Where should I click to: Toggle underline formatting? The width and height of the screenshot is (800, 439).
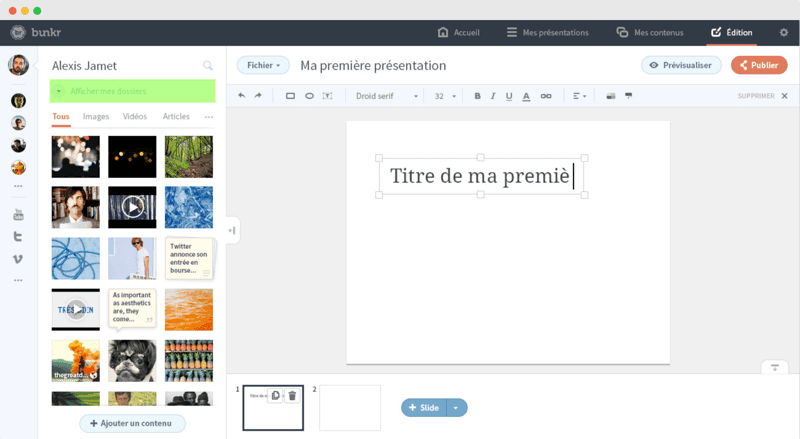point(509,96)
